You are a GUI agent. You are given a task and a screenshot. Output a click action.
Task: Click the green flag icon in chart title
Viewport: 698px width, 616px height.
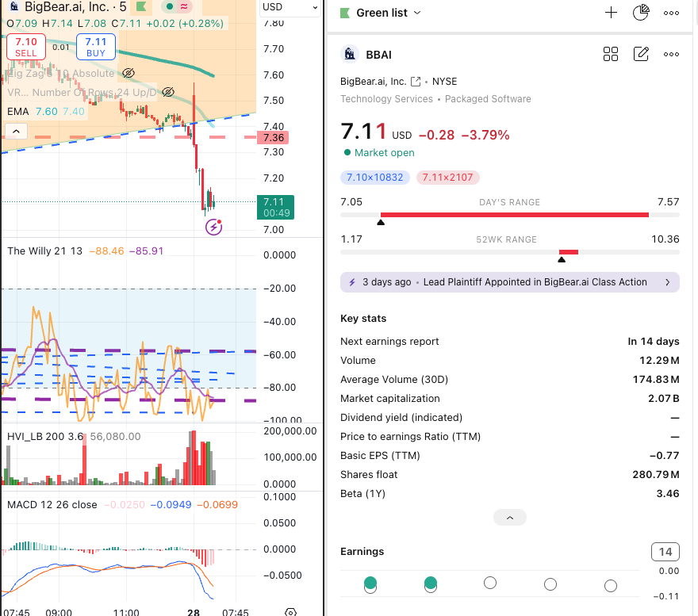[x=141, y=6]
